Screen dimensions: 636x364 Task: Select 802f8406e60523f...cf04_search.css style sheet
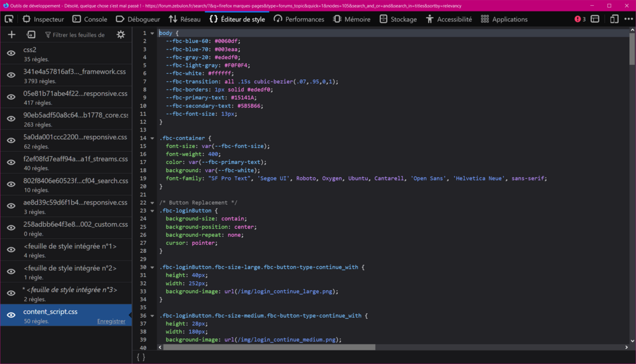(x=66, y=184)
